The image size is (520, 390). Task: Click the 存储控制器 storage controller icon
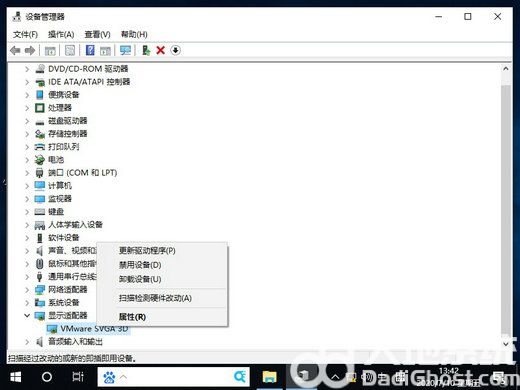point(40,134)
